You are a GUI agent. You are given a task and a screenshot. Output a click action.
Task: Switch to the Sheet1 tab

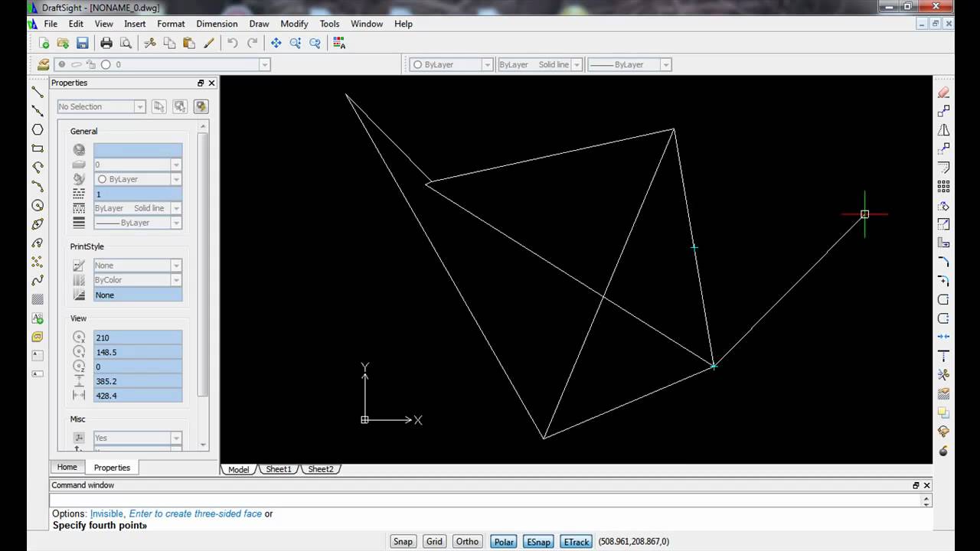pyautogui.click(x=279, y=469)
